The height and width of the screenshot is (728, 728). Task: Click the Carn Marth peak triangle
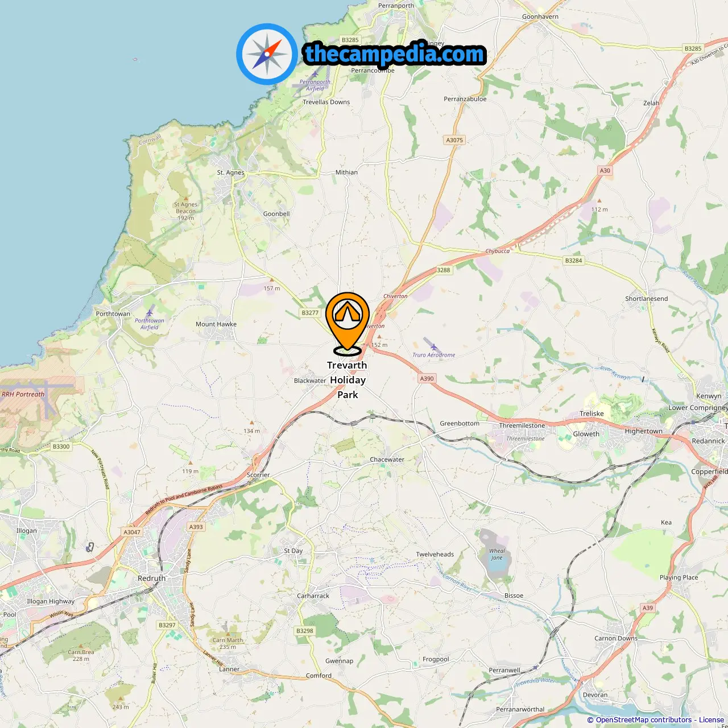[227, 634]
